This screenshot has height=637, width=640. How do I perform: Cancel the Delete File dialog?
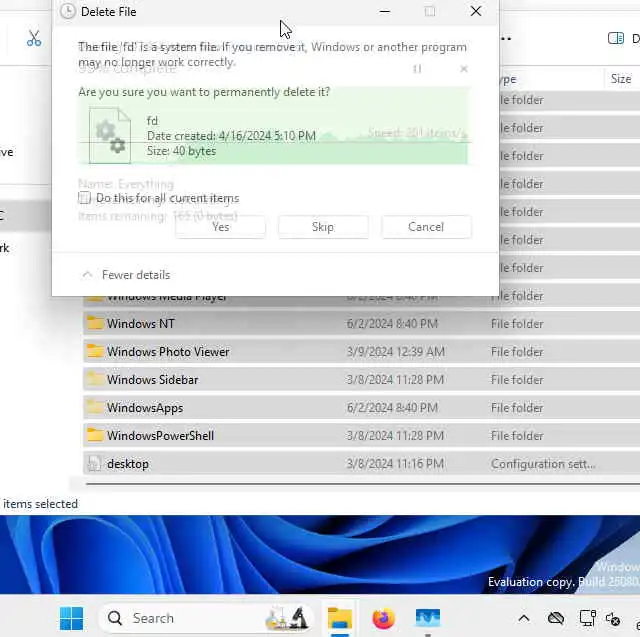pyautogui.click(x=426, y=227)
